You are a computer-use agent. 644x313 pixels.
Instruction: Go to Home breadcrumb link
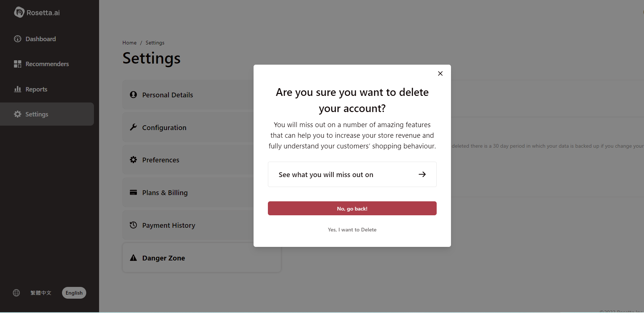click(130, 43)
